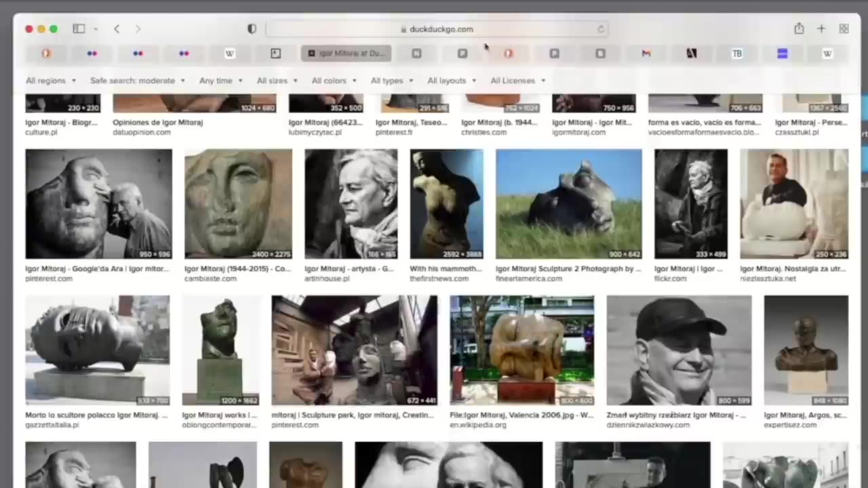The image size is (868, 488).
Task: Open the All Licenses filter dropdown
Action: 518,80
